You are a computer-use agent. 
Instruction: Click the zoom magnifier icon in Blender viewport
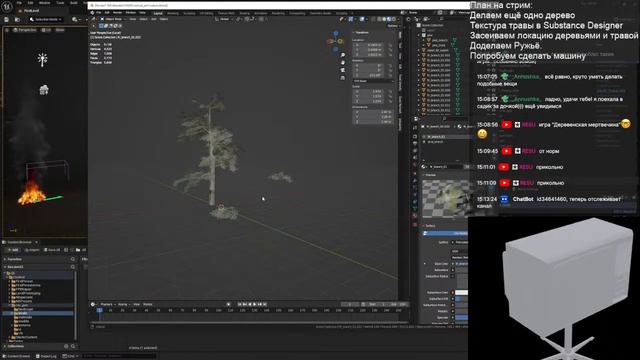pos(343,55)
